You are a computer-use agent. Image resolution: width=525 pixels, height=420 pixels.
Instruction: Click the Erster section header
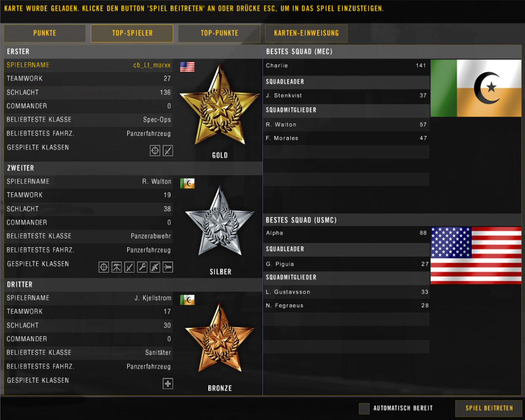pos(133,51)
